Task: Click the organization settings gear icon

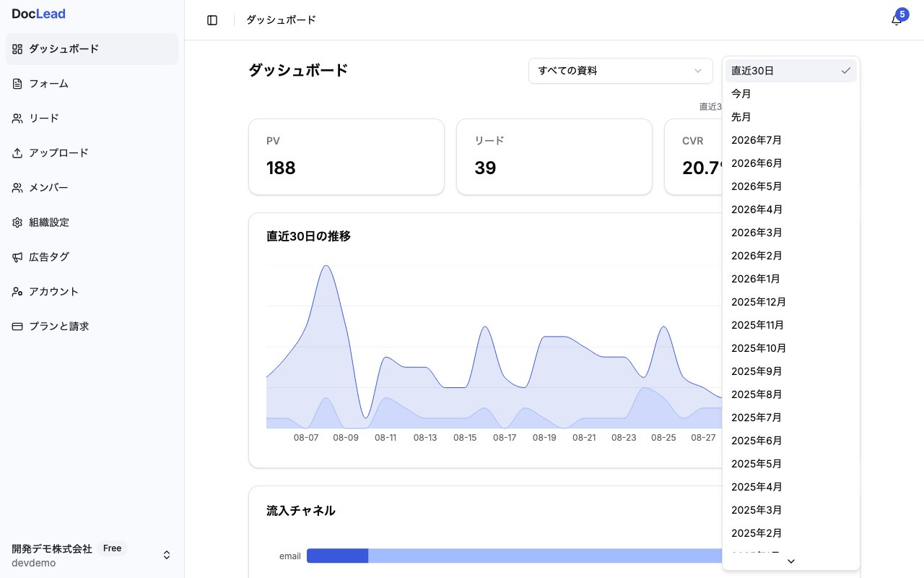Action: 17,223
